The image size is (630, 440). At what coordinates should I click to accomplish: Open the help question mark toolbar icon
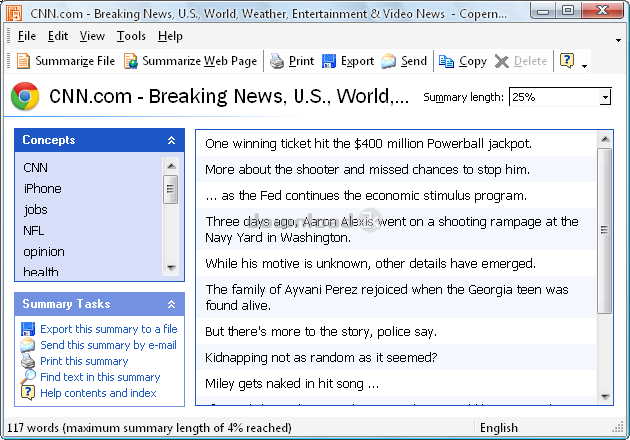click(x=567, y=61)
